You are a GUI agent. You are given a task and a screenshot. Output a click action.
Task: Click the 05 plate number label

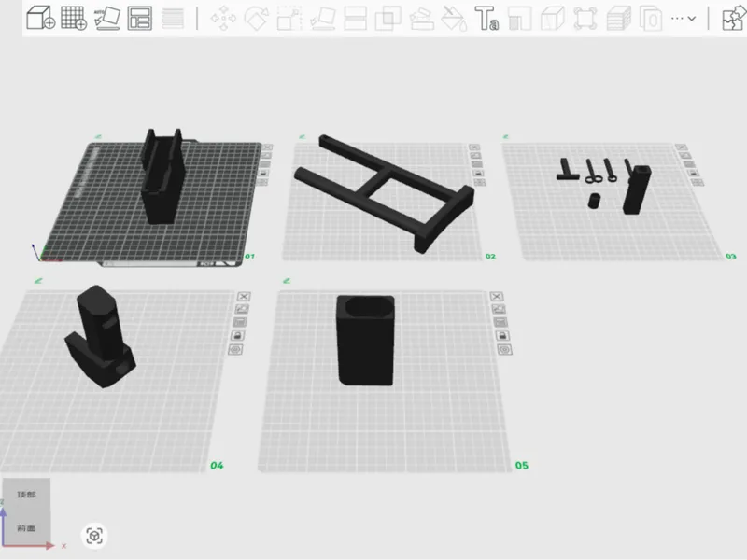point(522,465)
